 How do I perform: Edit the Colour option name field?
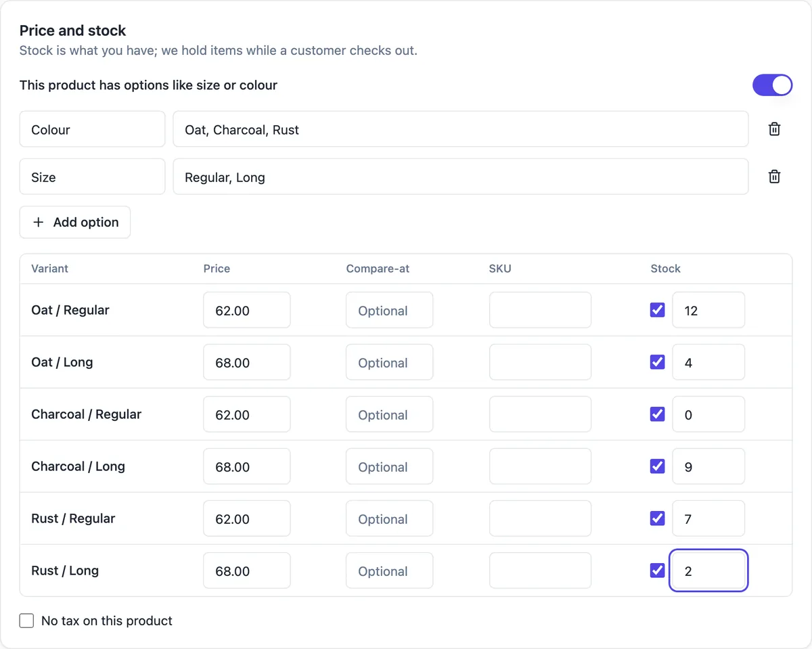tap(92, 129)
